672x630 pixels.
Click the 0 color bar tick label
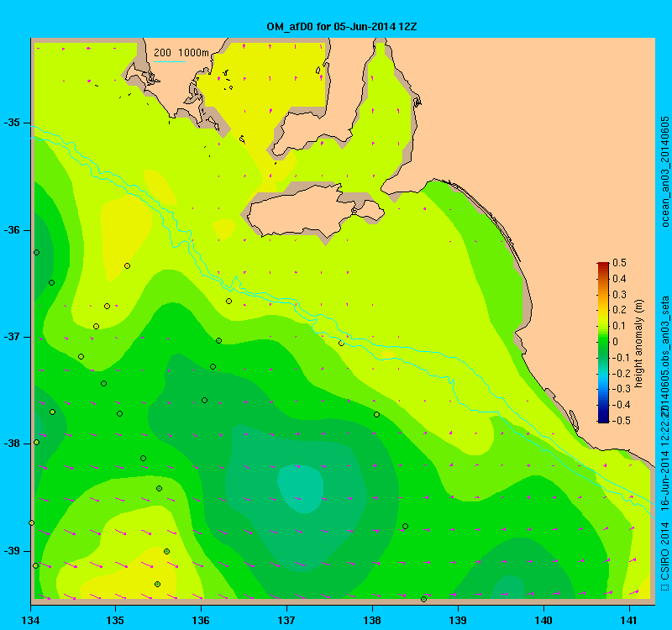[x=616, y=342]
